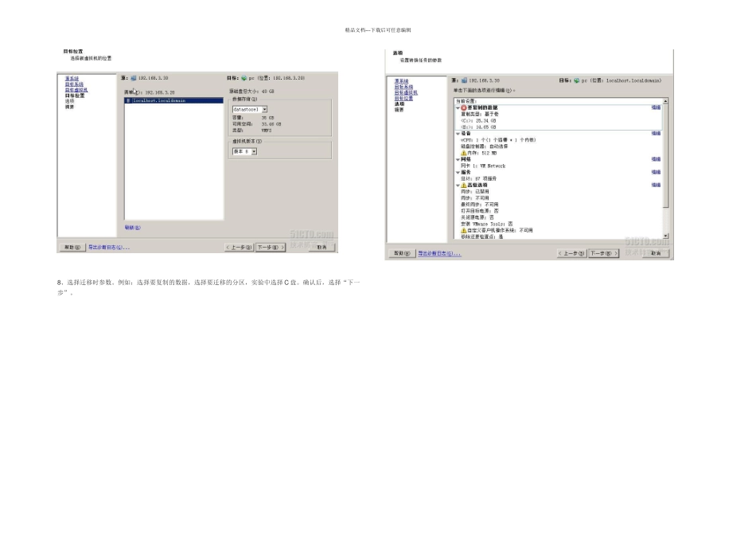Edit the Network (网络) settings
This screenshot has height=535, width=756.
click(657, 159)
